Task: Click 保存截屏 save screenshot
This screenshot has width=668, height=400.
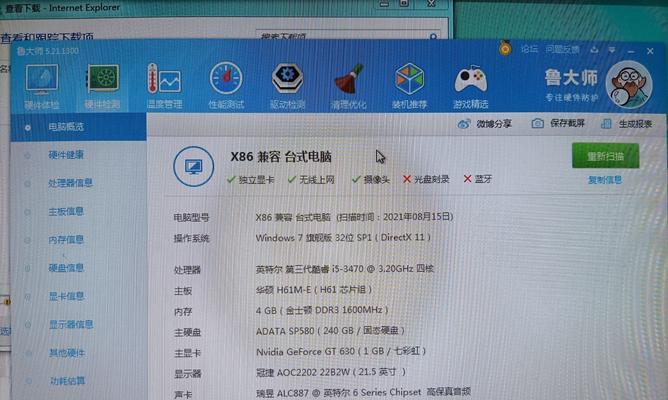Action: coord(558,124)
